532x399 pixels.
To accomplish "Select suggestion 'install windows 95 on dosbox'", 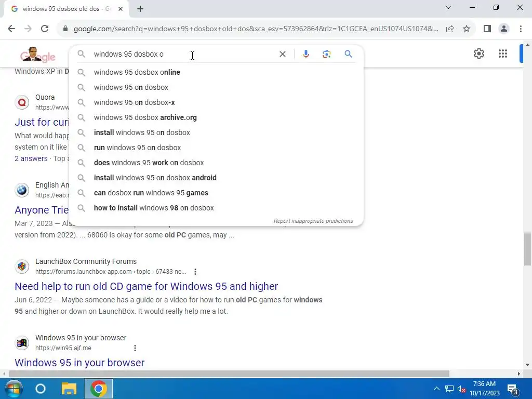I will (x=216, y=132).
